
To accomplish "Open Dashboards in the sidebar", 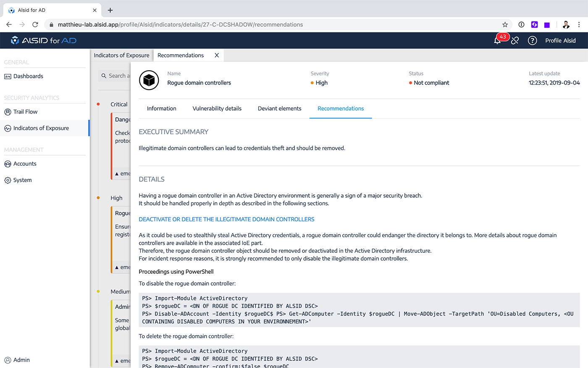I will 28,76.
